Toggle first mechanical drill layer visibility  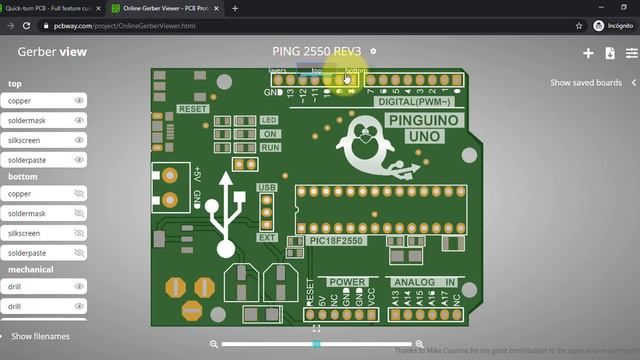pos(79,287)
